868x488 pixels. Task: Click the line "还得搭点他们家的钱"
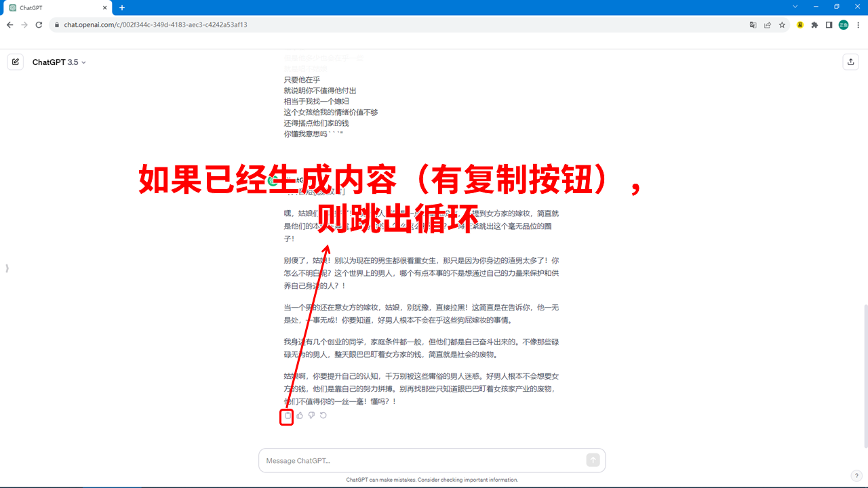tap(316, 123)
